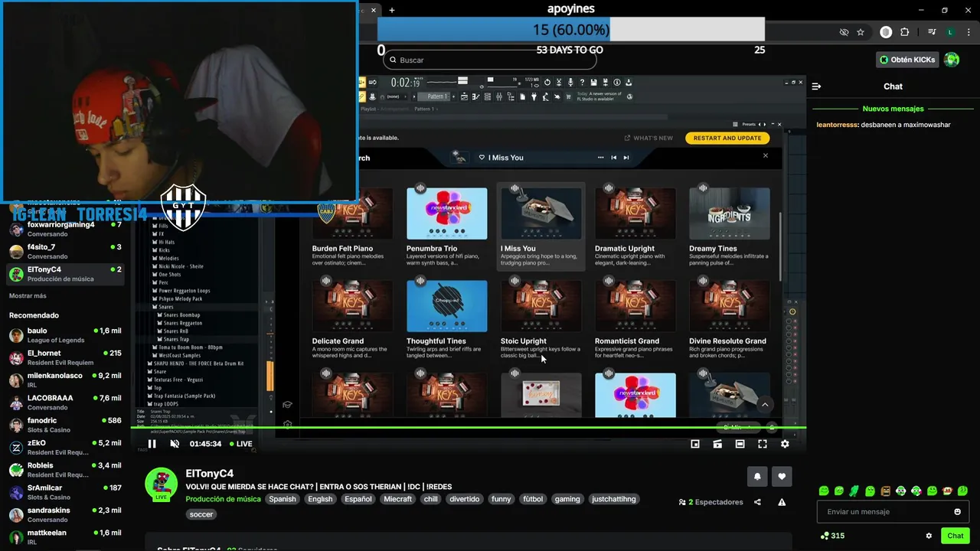Open the user profile avatar menu
The image size is (980, 551).
[x=952, y=60]
